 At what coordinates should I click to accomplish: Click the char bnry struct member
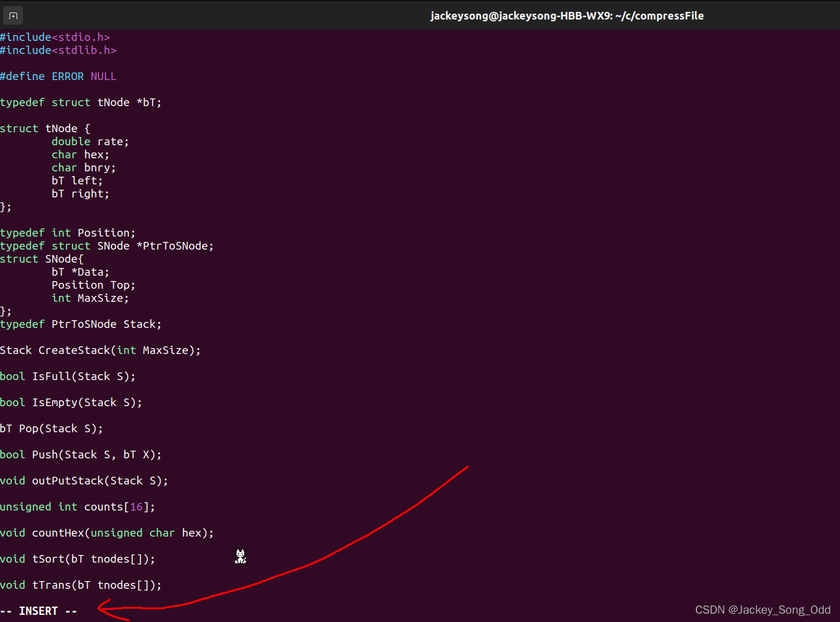83,167
